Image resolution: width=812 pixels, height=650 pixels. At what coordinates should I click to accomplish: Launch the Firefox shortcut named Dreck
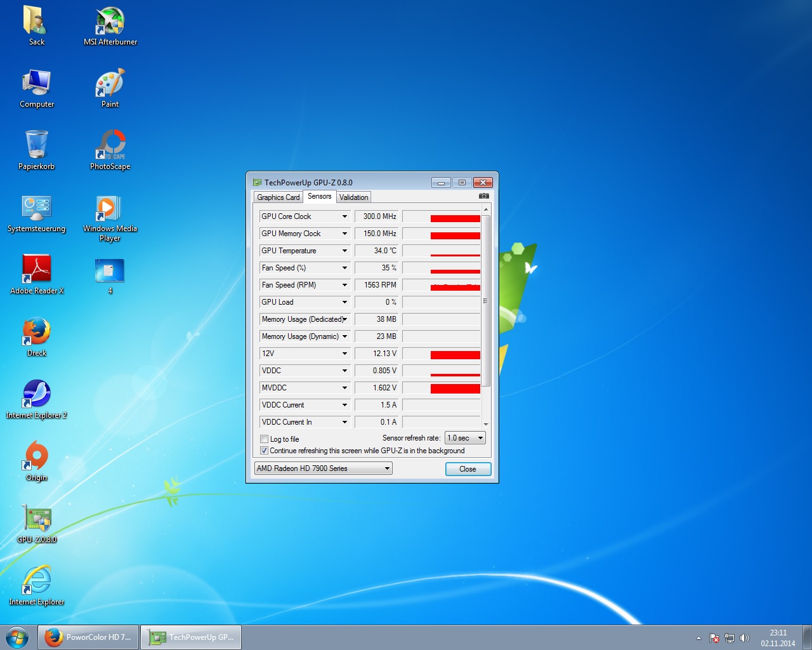click(37, 336)
